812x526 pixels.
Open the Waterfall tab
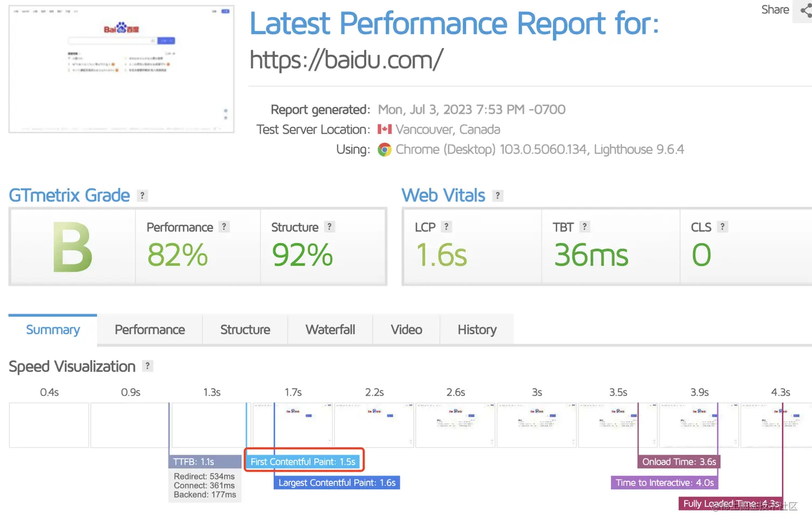330,330
